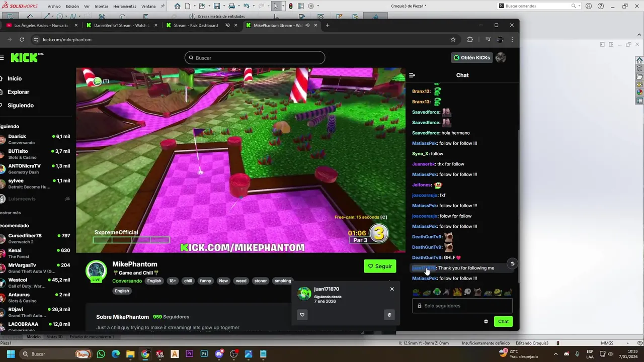The height and width of the screenshot is (362, 644).
Task: Open SolidWorks Herramientas menu
Action: 125,6
